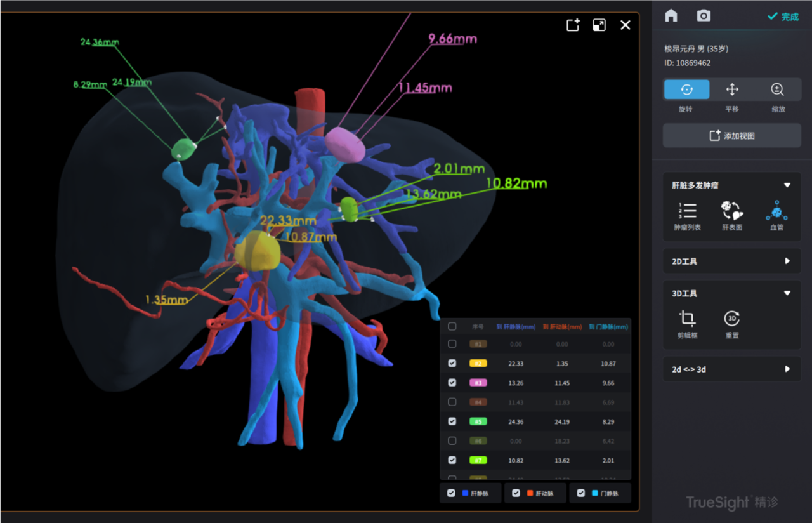
Task: Click the 24.36mm measurement label
Action: coord(99,43)
